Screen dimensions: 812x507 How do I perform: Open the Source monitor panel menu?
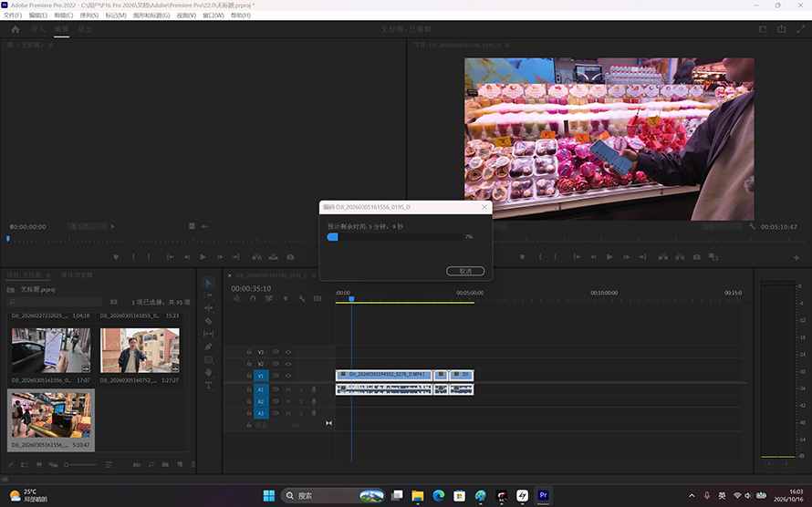click(51, 46)
